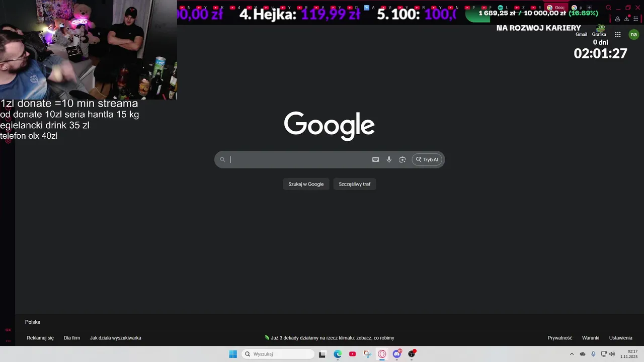
Task: Open a new browser tab with plus
Action: 589,8
